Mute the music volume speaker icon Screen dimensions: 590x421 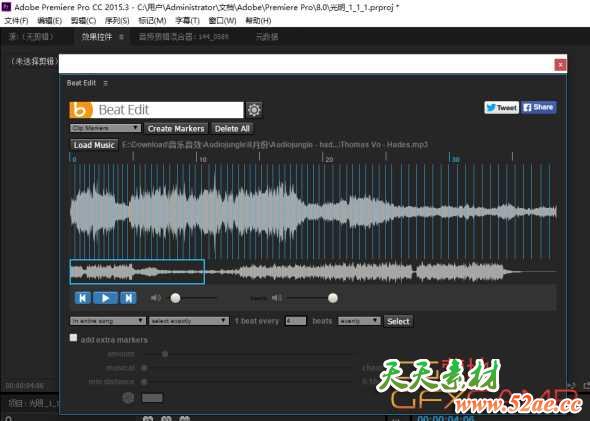156,298
